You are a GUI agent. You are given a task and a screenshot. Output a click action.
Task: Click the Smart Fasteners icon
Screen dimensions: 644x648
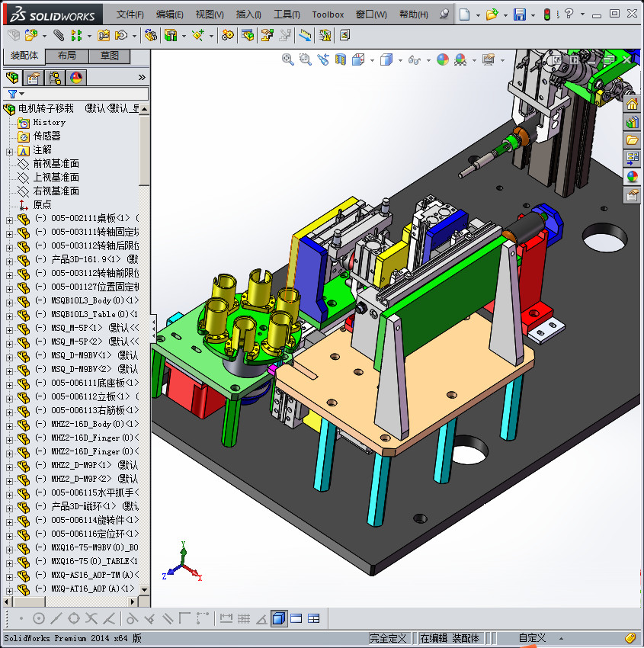pyautogui.click(x=104, y=36)
